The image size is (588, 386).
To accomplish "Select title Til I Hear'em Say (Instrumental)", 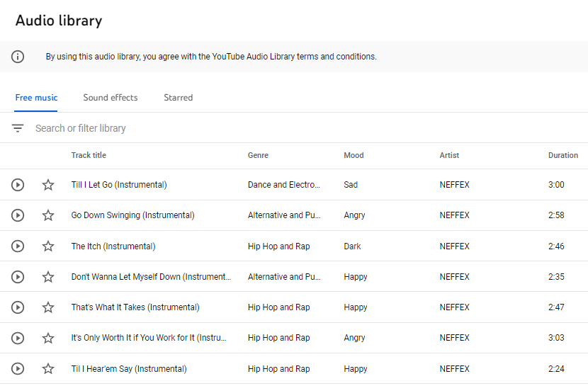I will pyautogui.click(x=129, y=369).
